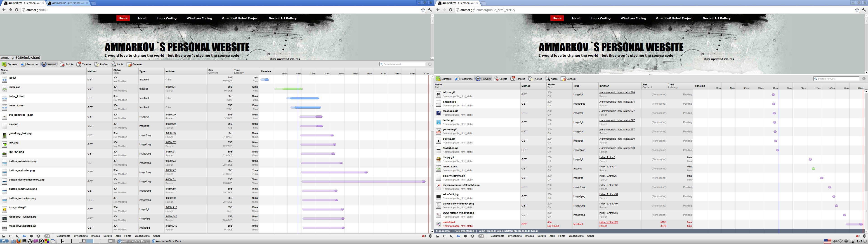
Task: Filter by XHR in left DevTools
Action: click(118, 236)
